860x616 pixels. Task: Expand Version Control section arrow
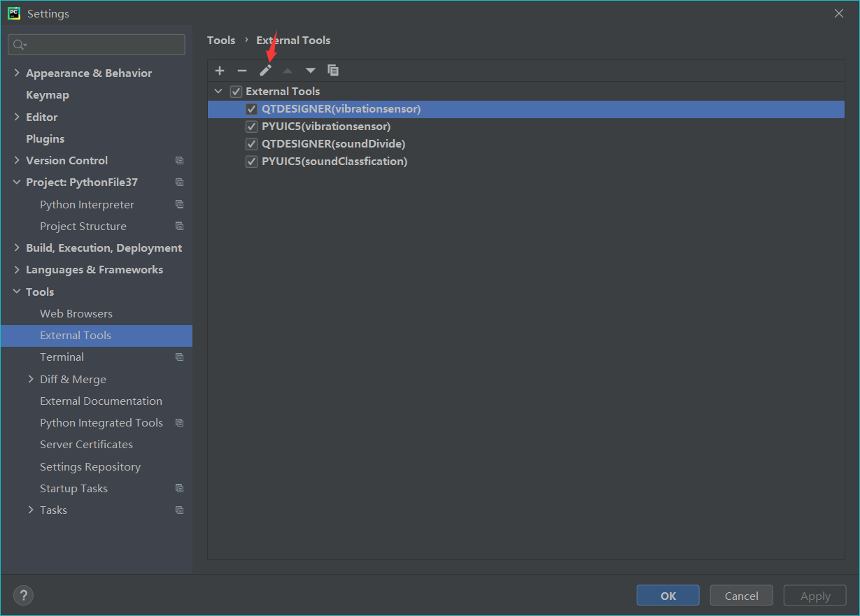[x=17, y=161]
